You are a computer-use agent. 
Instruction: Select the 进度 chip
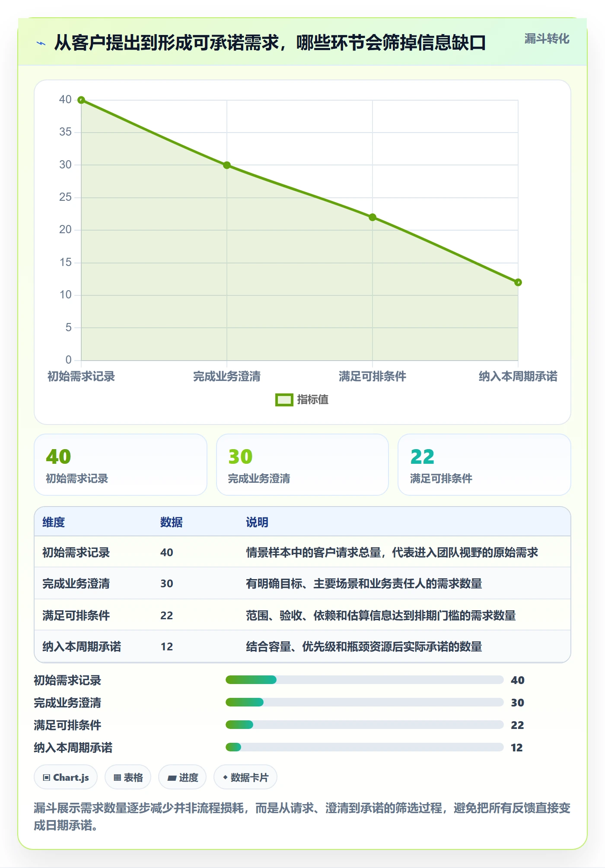[182, 777]
